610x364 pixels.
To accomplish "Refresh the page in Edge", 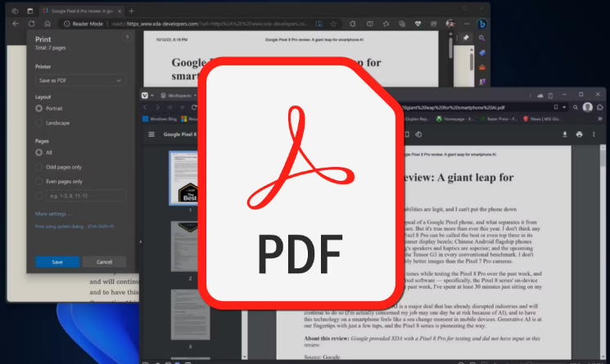I will click(31, 24).
